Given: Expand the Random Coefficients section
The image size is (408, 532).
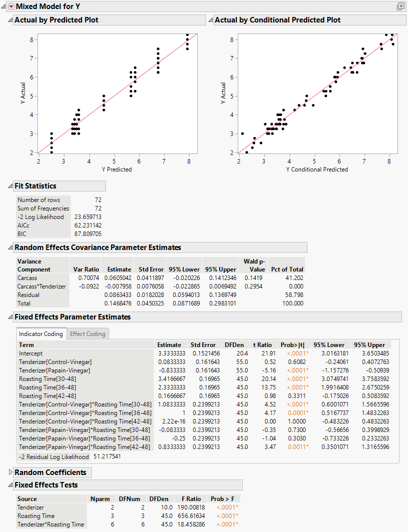Looking at the screenshot, I should 10,472.
